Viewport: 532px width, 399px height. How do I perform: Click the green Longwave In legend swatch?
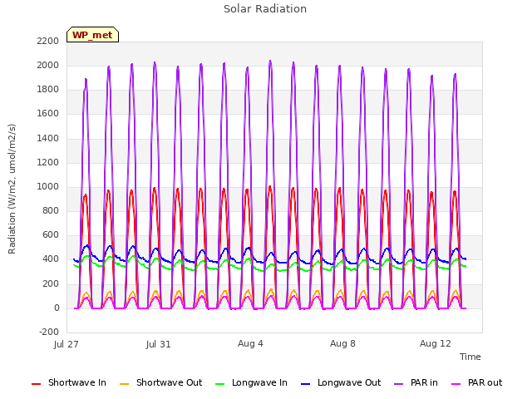[219, 384]
